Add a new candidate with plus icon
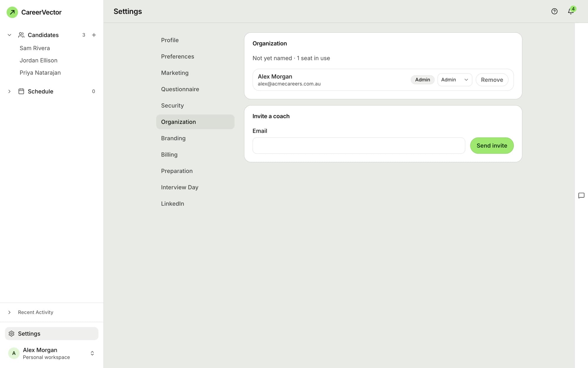Screen dimensions: 588x368 [x=94, y=35]
